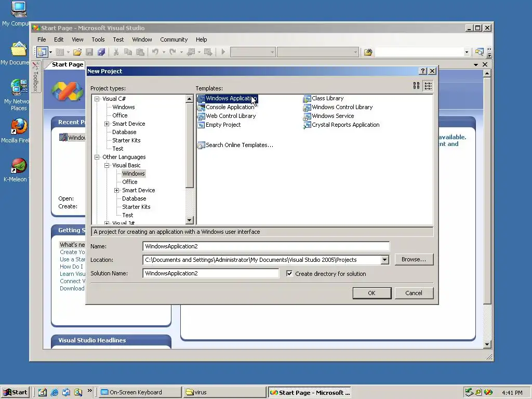Select the Windows Application template
This screenshot has height=399, width=532.
tap(228, 98)
